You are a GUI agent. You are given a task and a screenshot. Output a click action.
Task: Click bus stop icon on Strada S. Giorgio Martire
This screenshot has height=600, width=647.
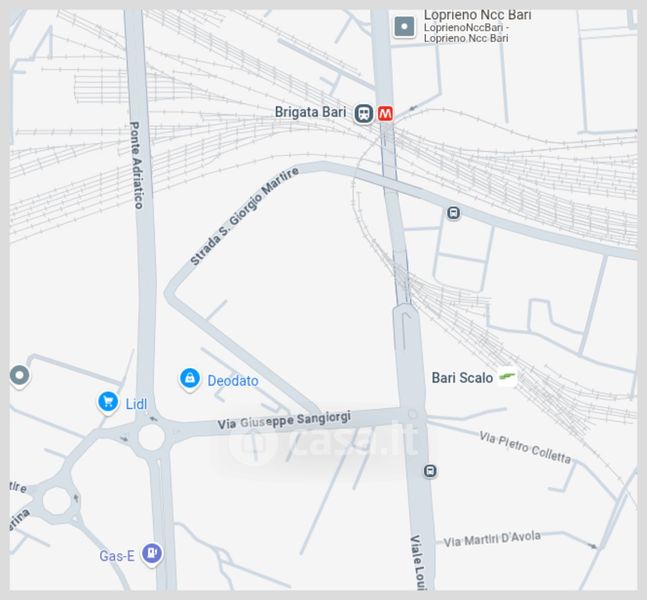(x=453, y=213)
